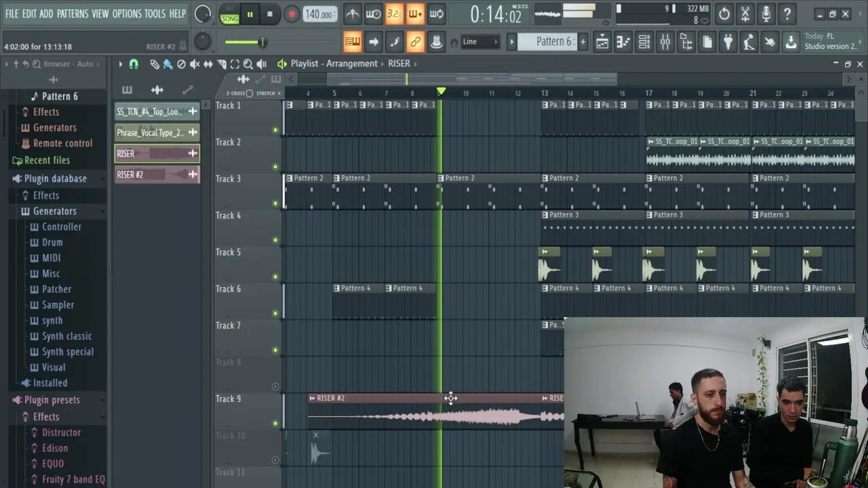Stop playback with the stop button
The height and width of the screenshot is (488, 868).
[x=270, y=14]
